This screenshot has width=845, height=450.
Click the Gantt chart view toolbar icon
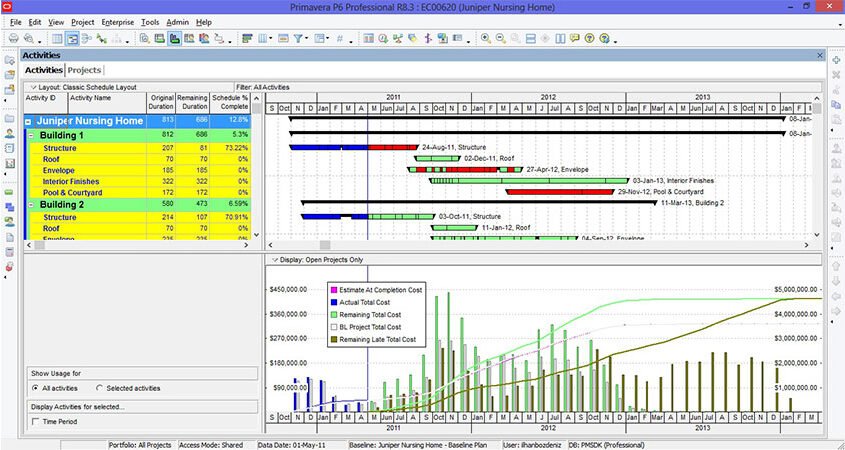coord(72,38)
